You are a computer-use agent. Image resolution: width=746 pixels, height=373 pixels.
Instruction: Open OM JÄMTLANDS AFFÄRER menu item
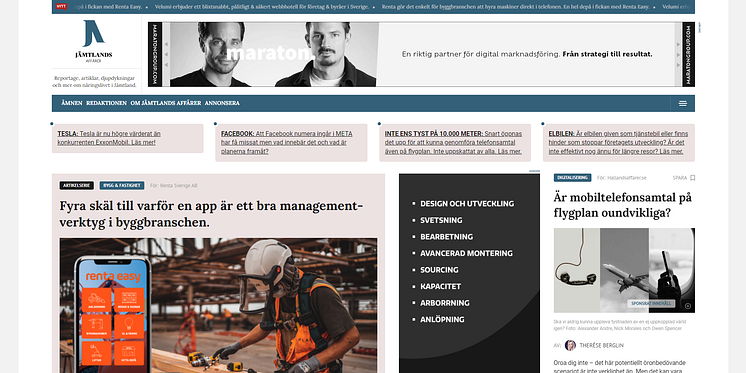coord(166,103)
